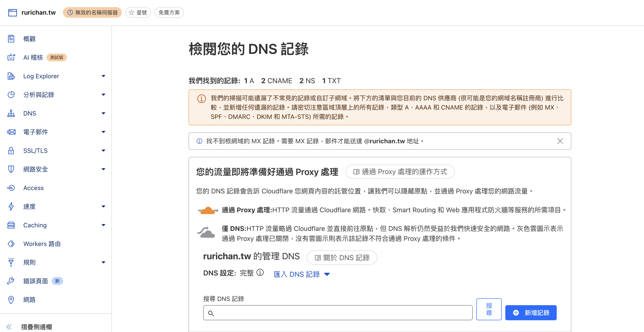Open 概觀 in the sidebar

29,39
